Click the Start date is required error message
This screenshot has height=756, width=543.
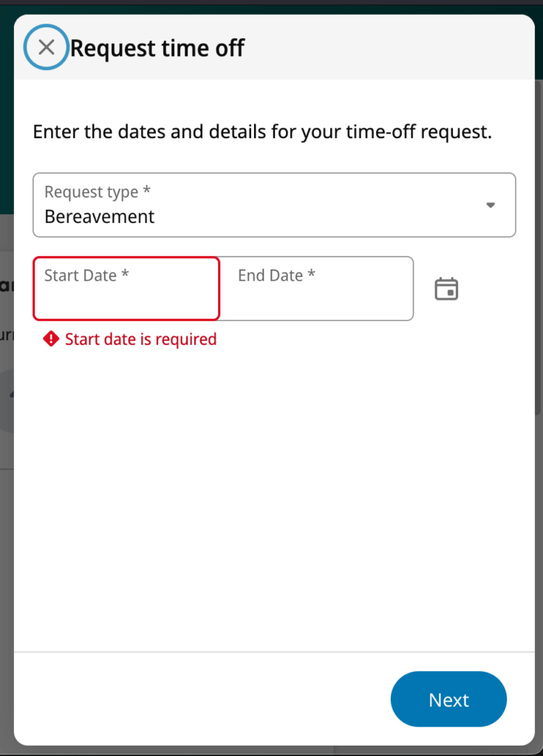140,338
